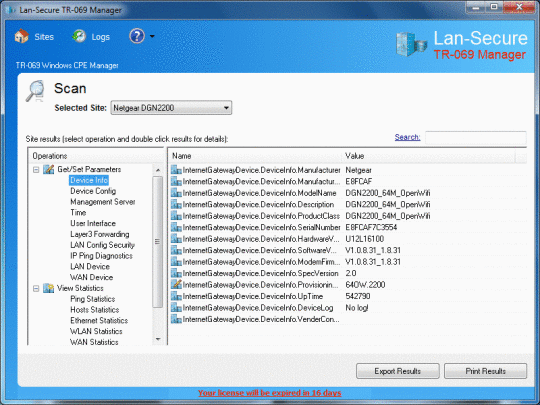This screenshot has width=540, height=405.
Task: Click icon of DeviceInfo.VenderCon... row
Action: click(x=176, y=319)
